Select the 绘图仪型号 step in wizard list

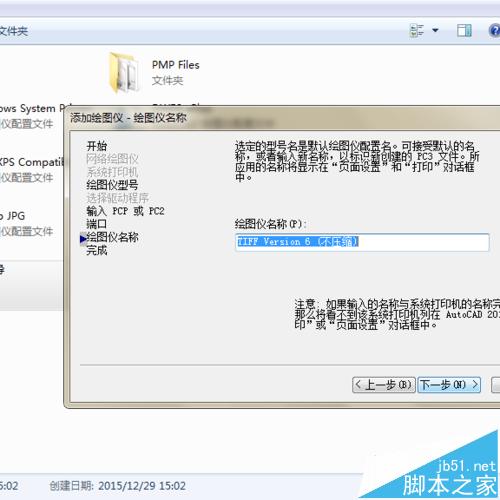click(112, 185)
